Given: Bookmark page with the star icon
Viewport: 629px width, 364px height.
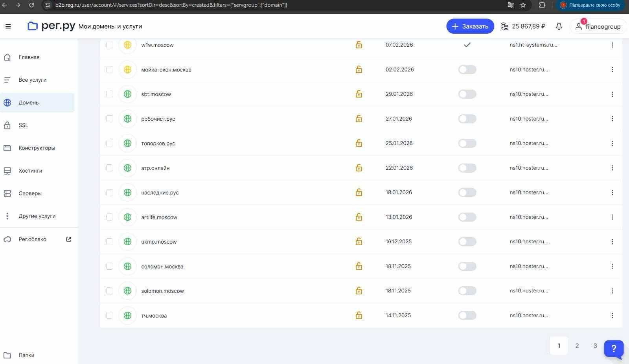Looking at the screenshot, I should pos(523,5).
